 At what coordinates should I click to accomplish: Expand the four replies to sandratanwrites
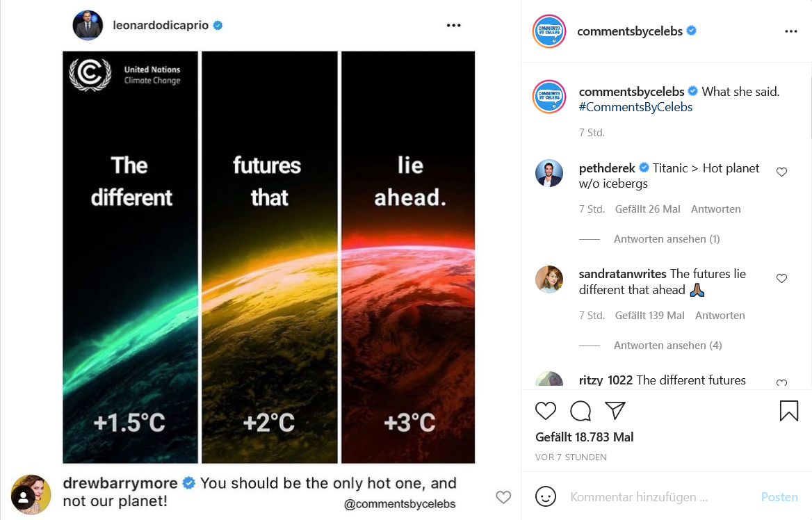[x=667, y=345]
